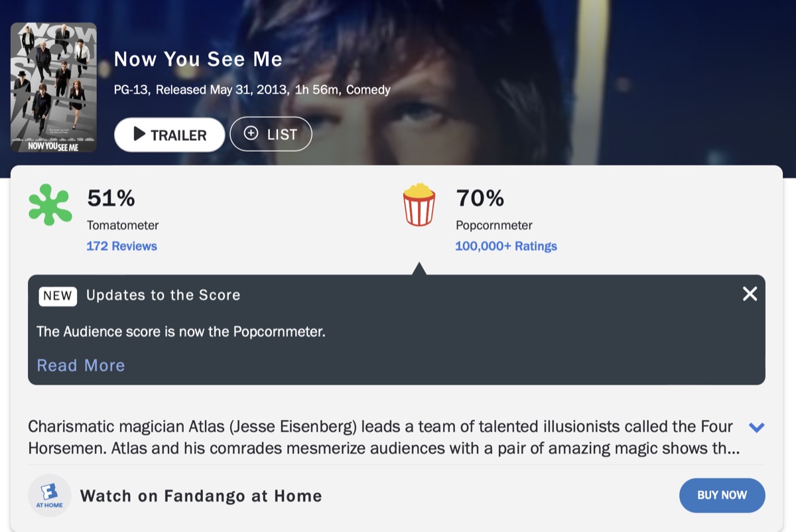The width and height of the screenshot is (796, 532).
Task: Click the green splat Tomatometer icon
Action: coord(50,206)
